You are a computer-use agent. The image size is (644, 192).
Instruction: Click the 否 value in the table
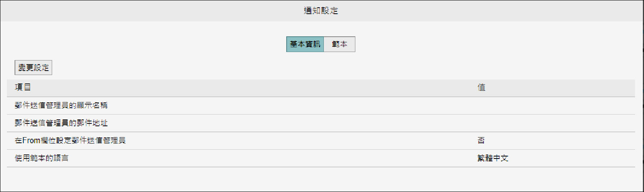481,141
